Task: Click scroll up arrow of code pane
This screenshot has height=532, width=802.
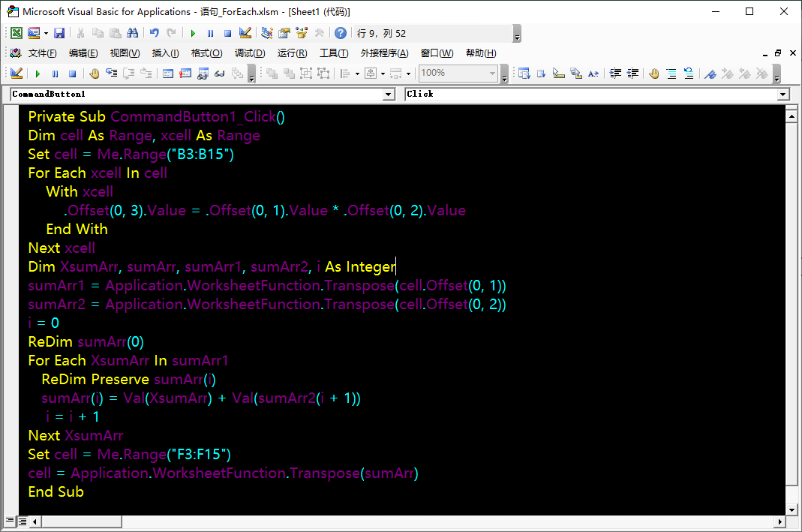Action: pos(791,116)
